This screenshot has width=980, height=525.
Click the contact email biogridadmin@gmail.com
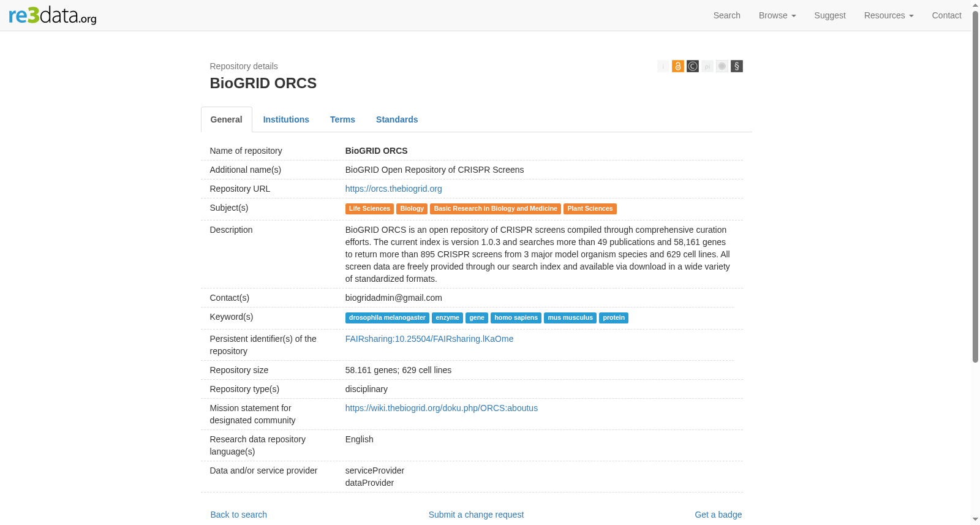[x=393, y=298]
